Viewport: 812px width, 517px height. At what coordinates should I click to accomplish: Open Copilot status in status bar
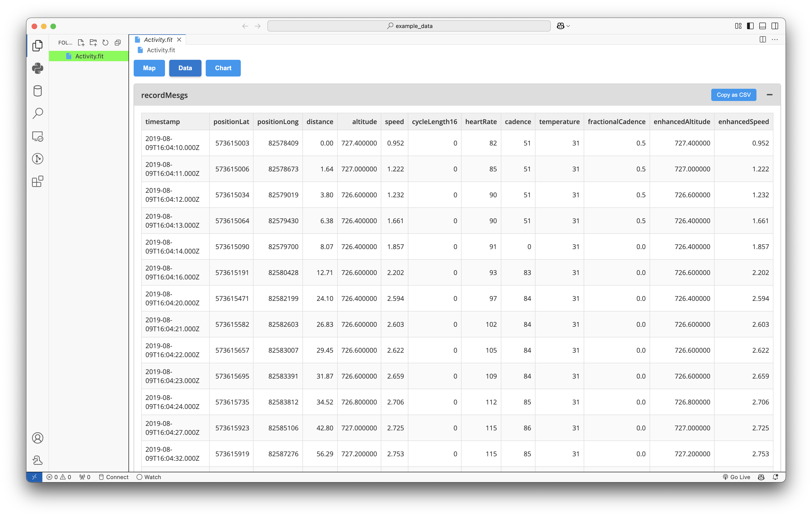pos(761,477)
